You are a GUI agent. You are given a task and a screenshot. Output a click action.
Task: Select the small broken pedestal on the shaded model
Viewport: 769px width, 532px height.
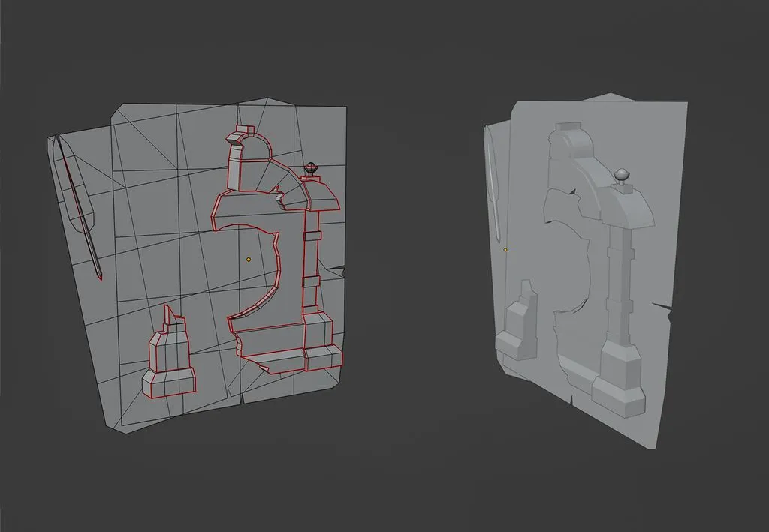pos(517,321)
